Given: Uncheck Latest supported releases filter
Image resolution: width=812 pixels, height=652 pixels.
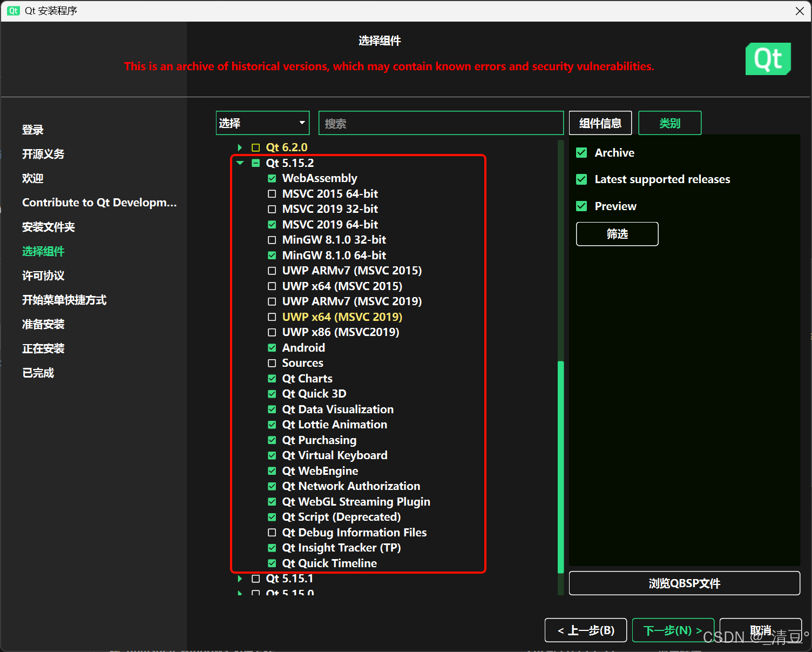Looking at the screenshot, I should pos(581,179).
